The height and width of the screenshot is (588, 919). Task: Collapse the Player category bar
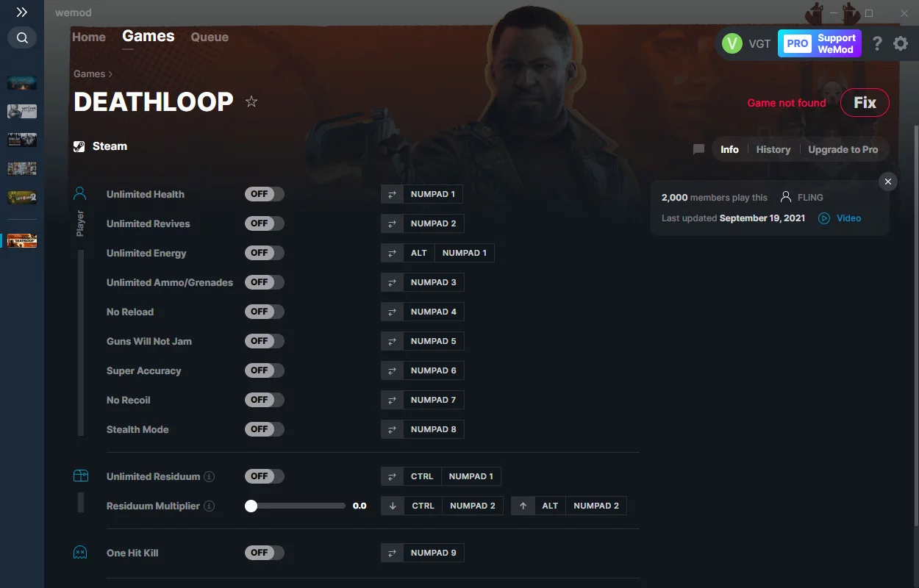point(81,343)
